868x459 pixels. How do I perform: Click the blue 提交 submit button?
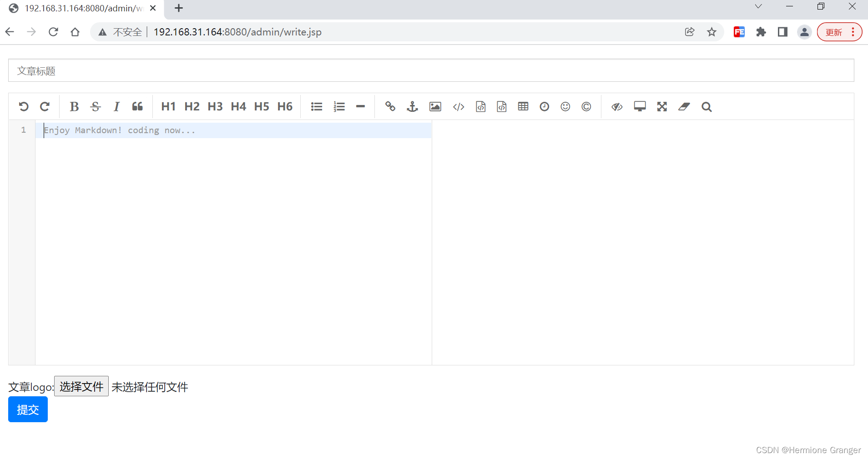click(28, 409)
